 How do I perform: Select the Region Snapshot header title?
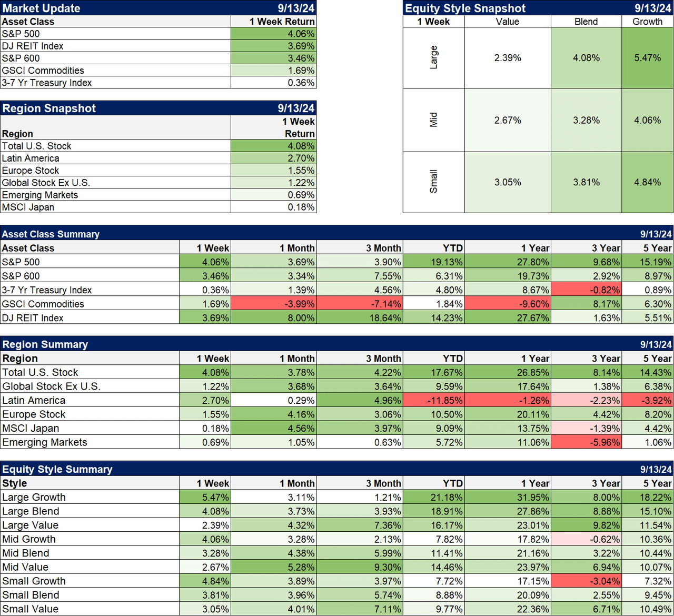click(x=49, y=108)
